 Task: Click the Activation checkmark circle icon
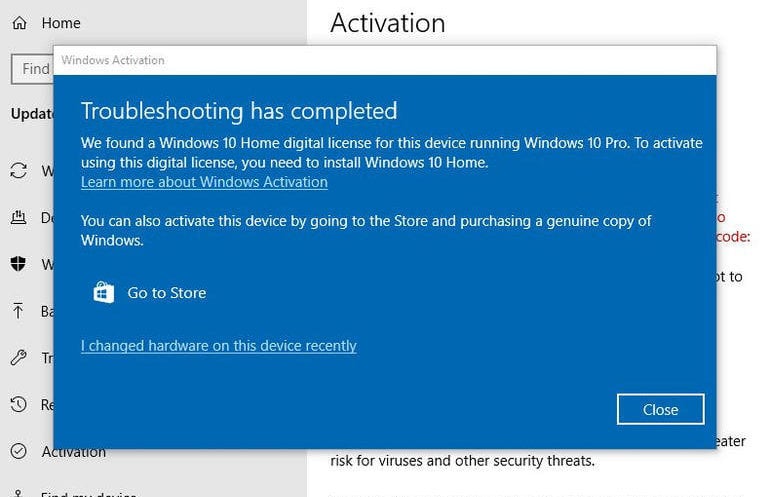(x=19, y=451)
